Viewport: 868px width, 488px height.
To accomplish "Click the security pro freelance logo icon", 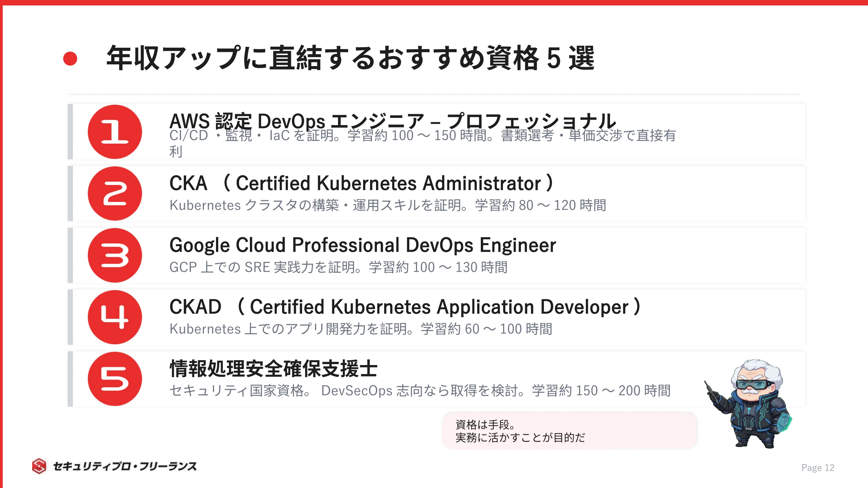I will (x=39, y=466).
